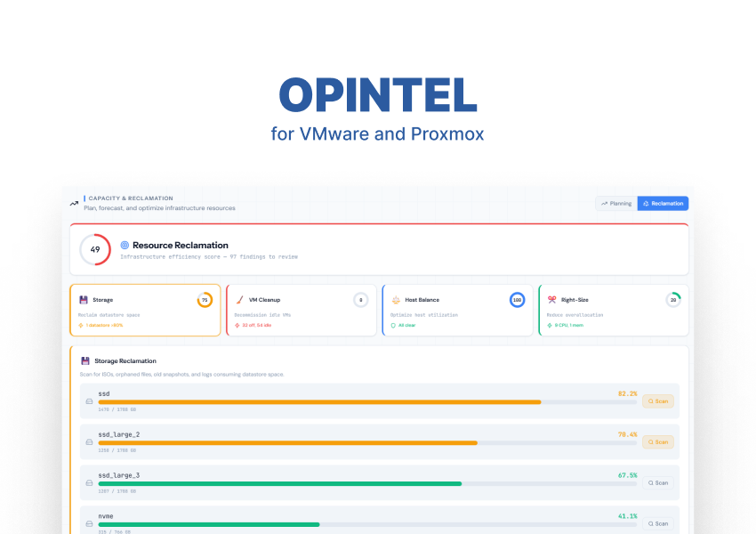Click the warning icon beside '1 datastore >80%'
This screenshot has width=756, height=534.
pos(81,325)
